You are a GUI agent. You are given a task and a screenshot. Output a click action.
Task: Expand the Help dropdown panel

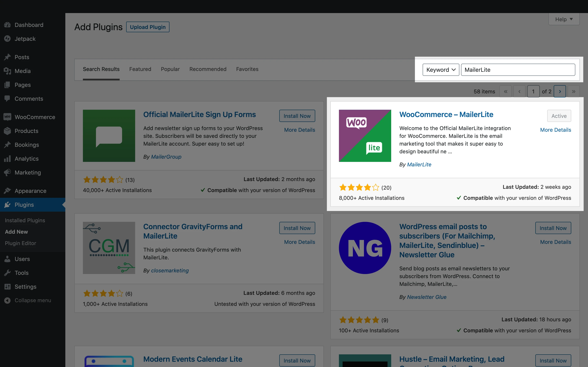tap(564, 19)
